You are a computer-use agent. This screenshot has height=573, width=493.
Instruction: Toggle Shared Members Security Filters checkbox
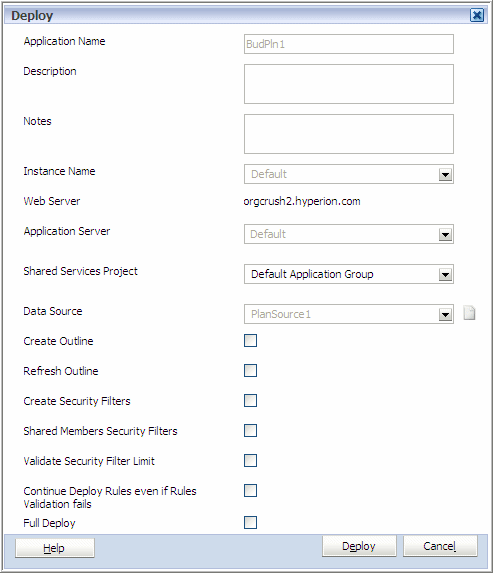[x=250, y=430]
